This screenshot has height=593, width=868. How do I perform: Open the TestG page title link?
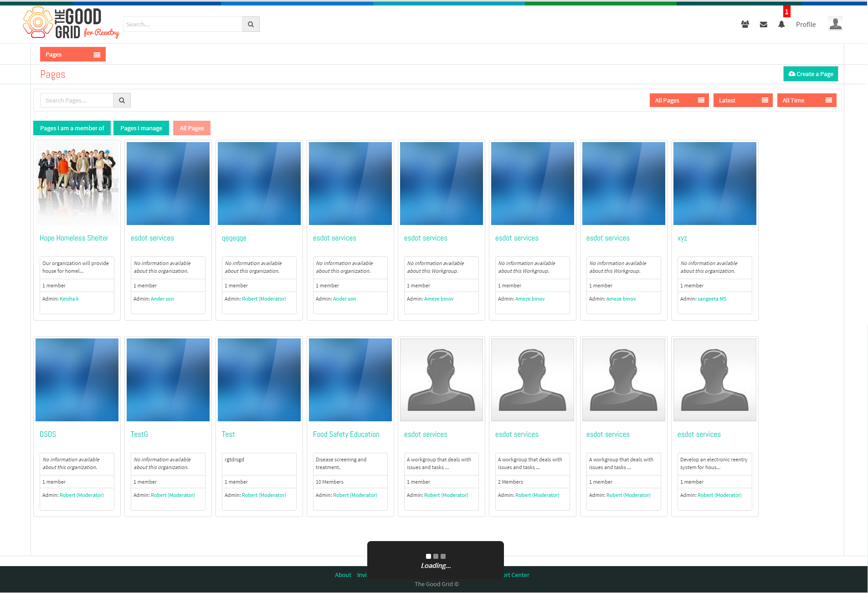pyautogui.click(x=139, y=435)
